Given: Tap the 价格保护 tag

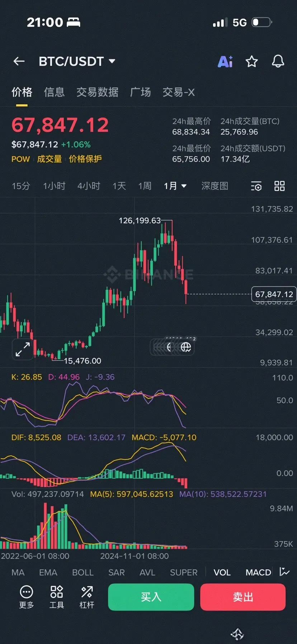Looking at the screenshot, I should 85,159.
